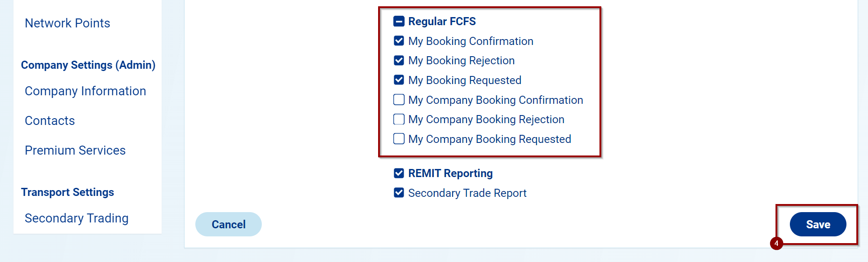The image size is (868, 262).
Task: Click the Save button
Action: point(818,224)
